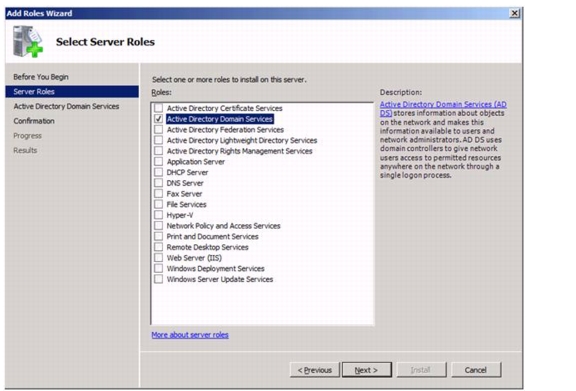Close the Add Roles Wizard window
Screen dimensions: 576x391
click(515, 13)
